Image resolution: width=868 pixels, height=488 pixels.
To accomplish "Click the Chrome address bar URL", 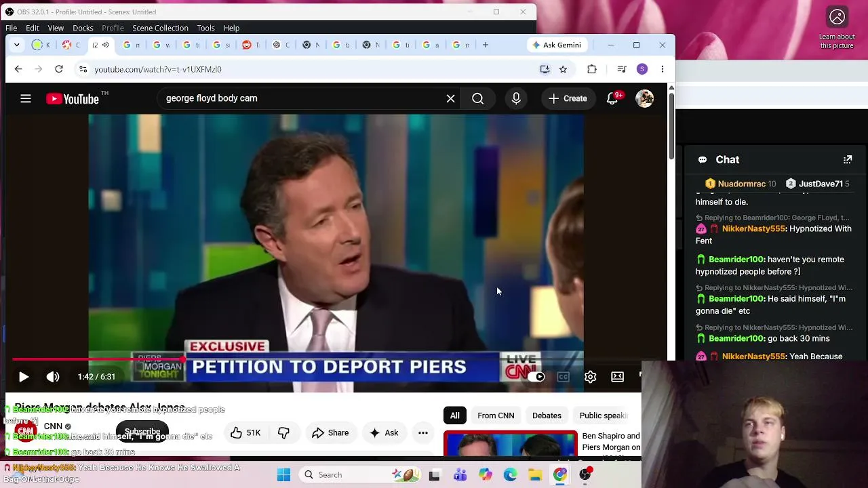I will pyautogui.click(x=158, y=69).
